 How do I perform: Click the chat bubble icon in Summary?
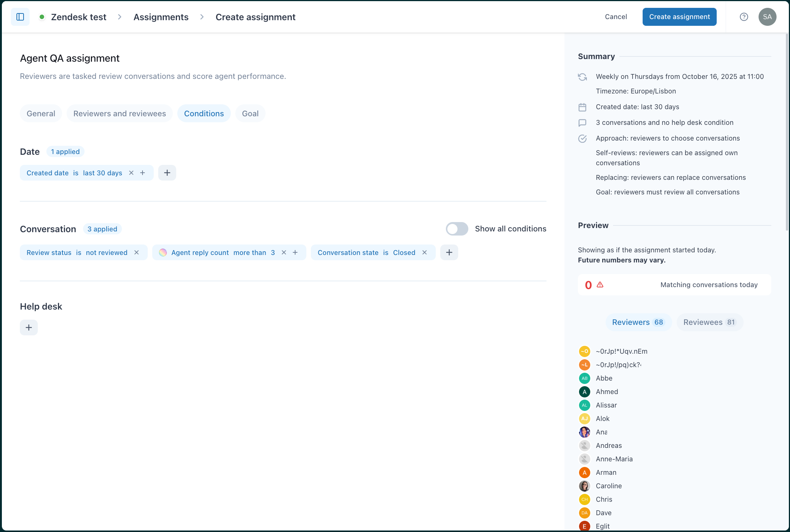point(582,123)
